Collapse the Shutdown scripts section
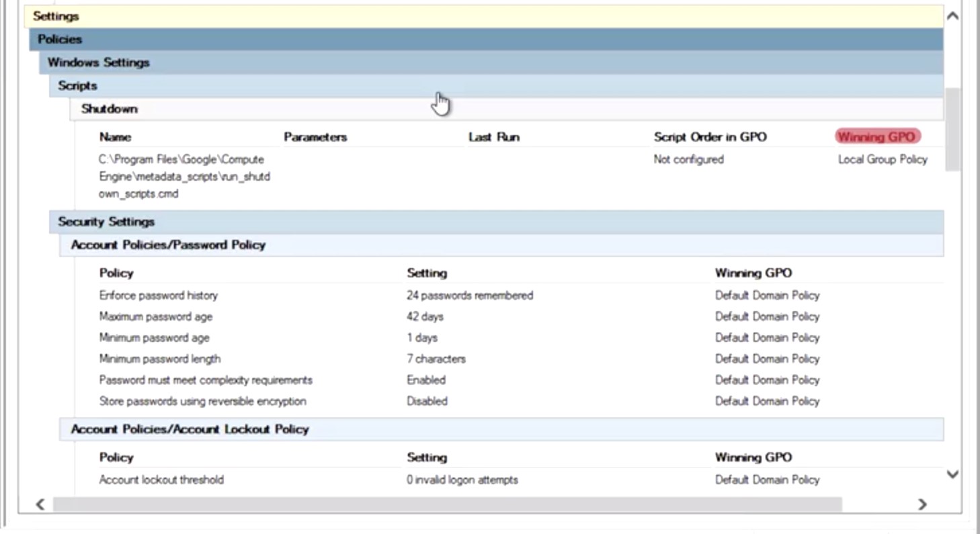 click(x=507, y=109)
